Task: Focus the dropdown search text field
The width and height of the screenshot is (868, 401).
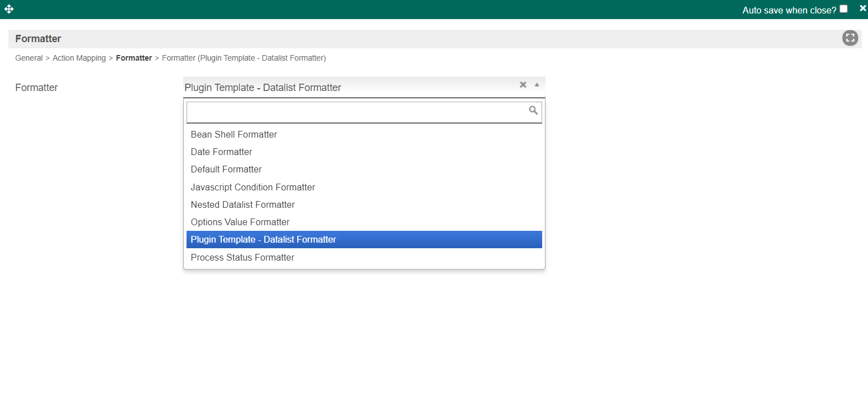Action: (357, 112)
